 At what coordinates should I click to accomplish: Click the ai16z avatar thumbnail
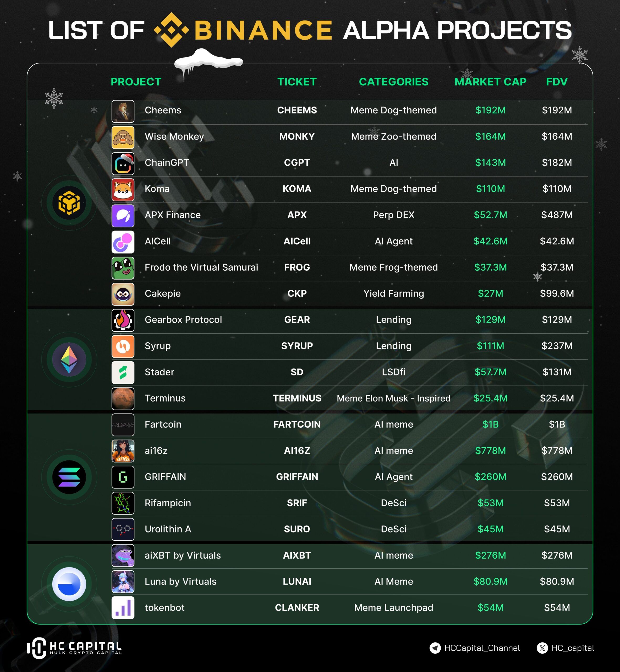click(x=123, y=451)
